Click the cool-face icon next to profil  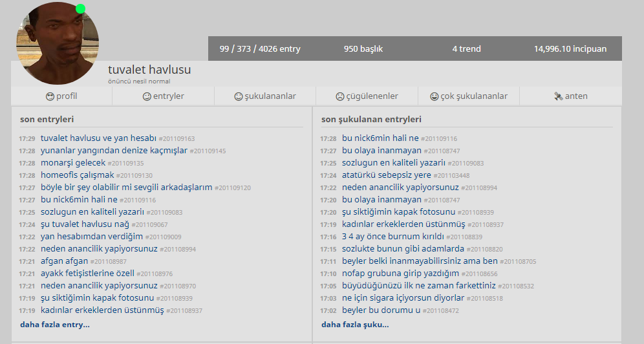tap(50, 96)
